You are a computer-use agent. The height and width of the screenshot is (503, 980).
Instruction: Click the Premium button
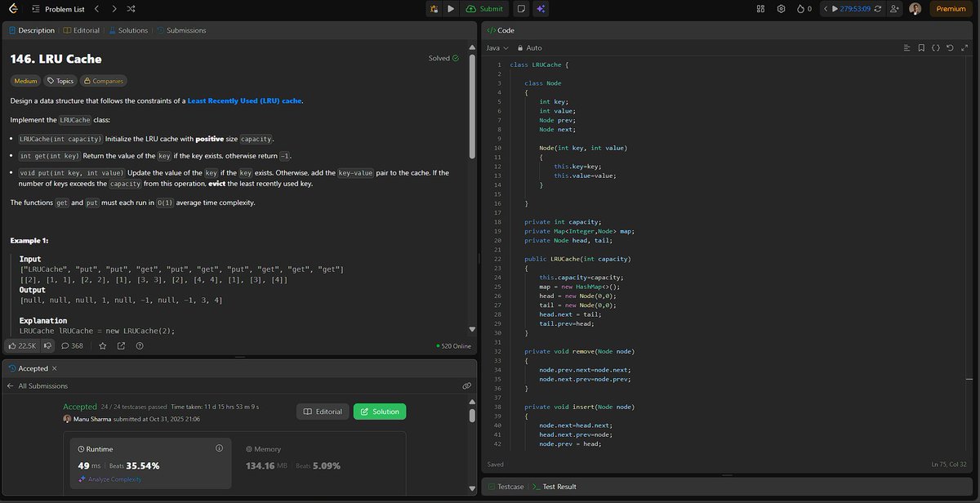click(x=951, y=8)
